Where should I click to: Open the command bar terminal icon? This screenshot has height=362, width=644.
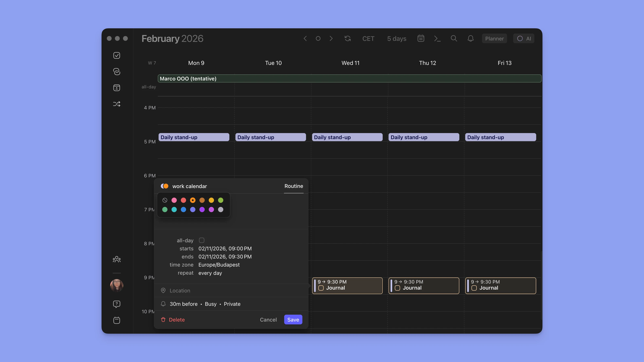click(x=437, y=38)
